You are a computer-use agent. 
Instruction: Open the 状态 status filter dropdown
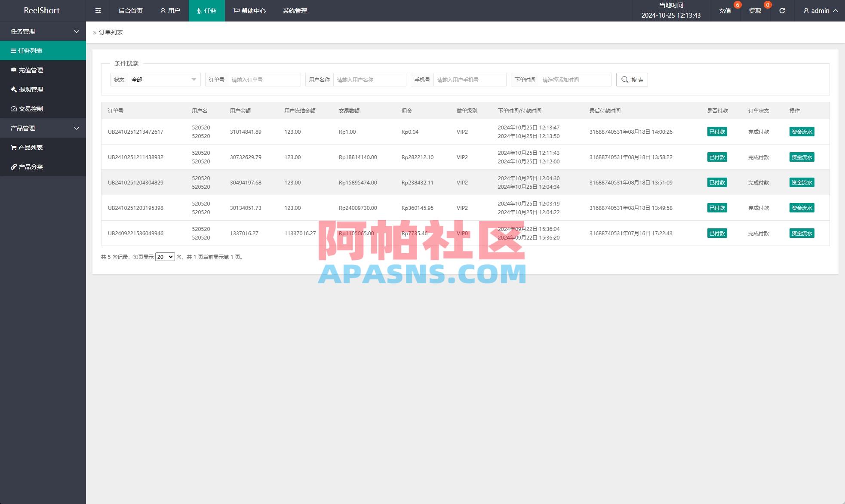(x=164, y=79)
